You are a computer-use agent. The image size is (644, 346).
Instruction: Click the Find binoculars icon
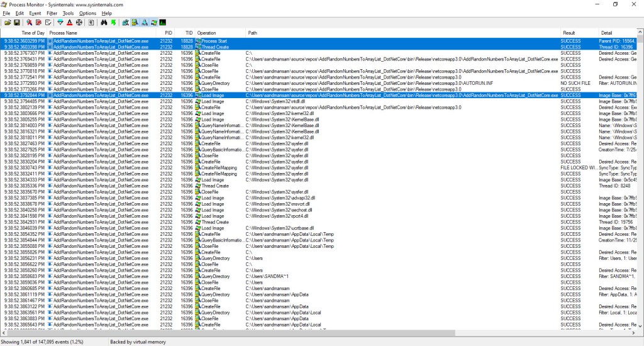click(x=104, y=22)
